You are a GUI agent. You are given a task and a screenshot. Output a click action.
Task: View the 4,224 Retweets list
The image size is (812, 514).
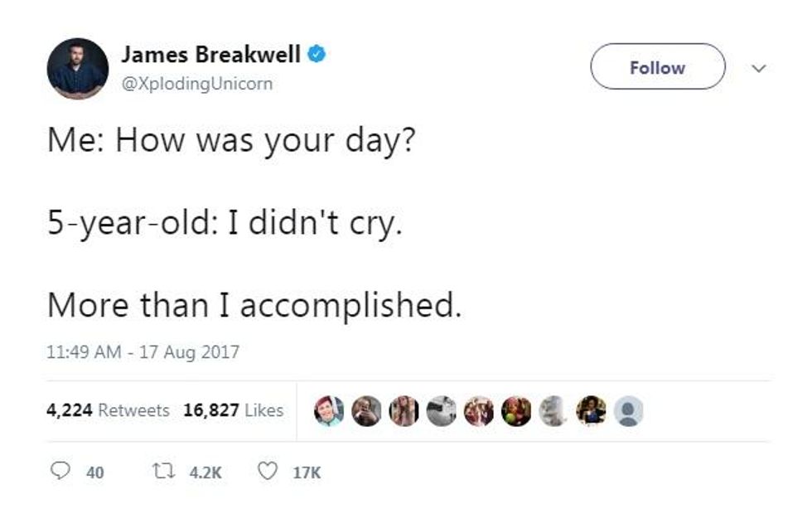click(x=109, y=410)
